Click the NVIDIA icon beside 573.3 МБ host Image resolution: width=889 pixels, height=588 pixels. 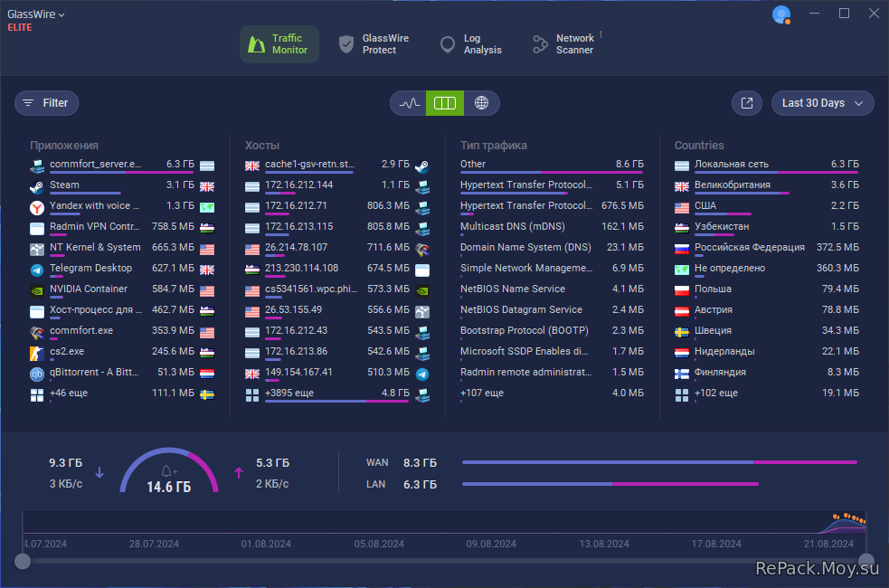click(x=421, y=291)
